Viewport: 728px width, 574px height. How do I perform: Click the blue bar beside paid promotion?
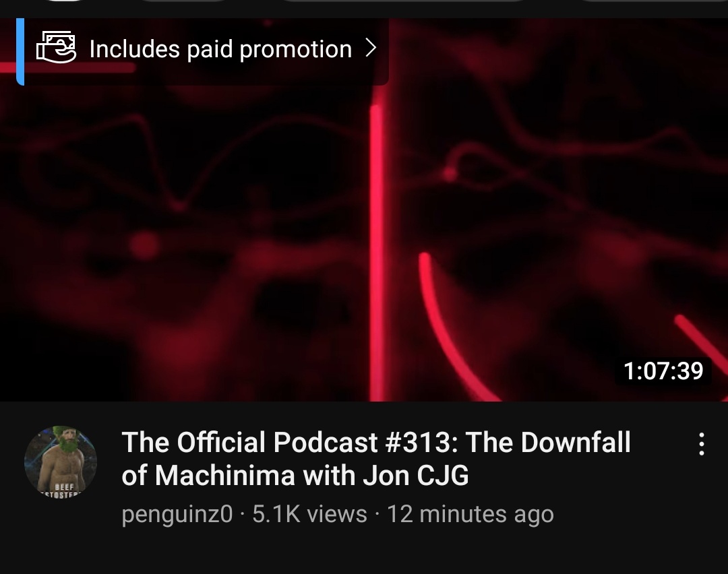tap(20, 51)
